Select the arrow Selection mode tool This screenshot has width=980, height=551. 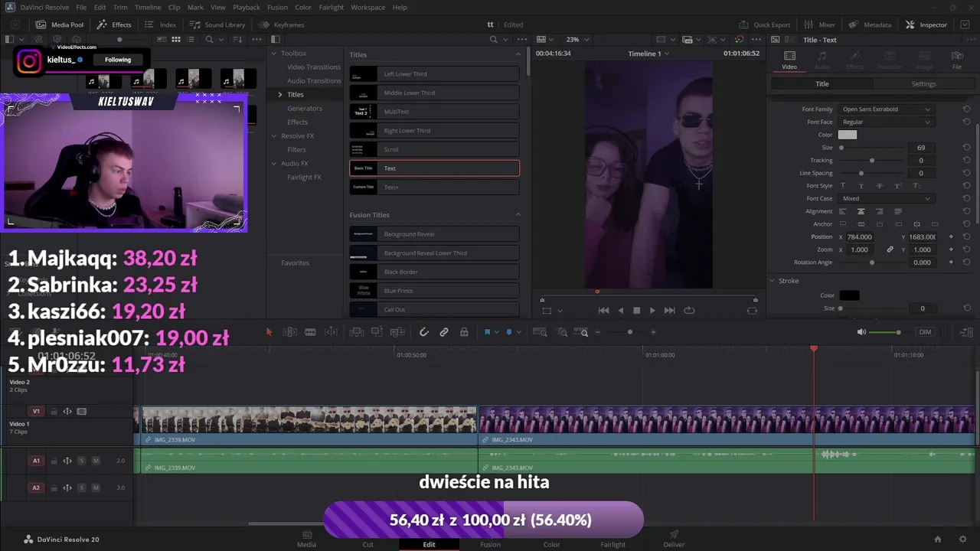coord(269,332)
